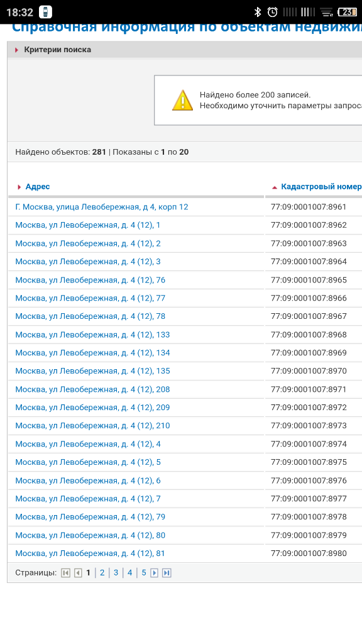The width and height of the screenshot is (362, 644).
Task: Open address Левобережная д. 4 (12), 76
Action: click(x=90, y=280)
